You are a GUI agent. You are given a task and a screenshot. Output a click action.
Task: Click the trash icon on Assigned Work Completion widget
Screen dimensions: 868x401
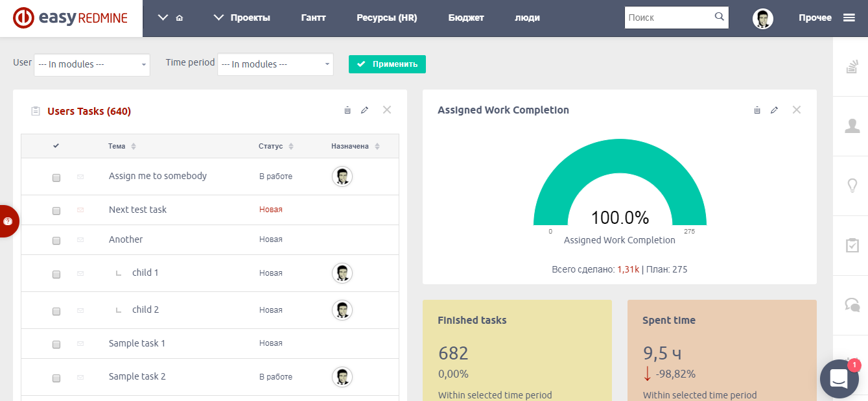coord(757,110)
